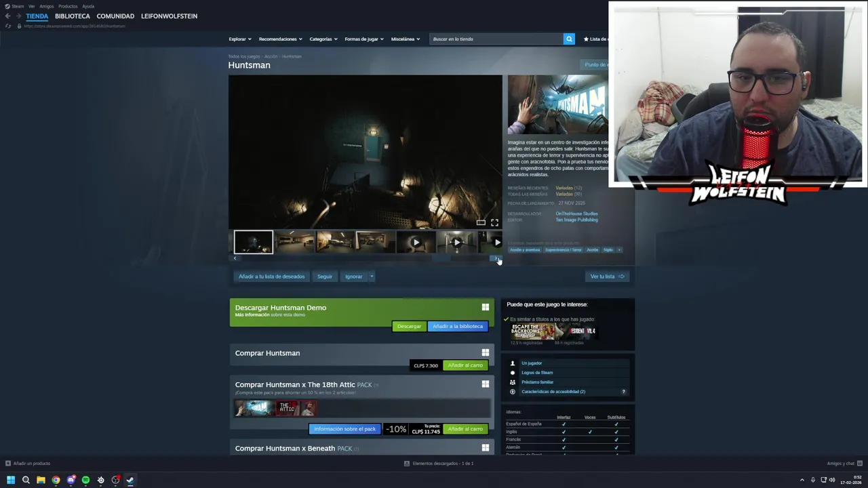Click the Logros de Steam icon

pos(513,373)
